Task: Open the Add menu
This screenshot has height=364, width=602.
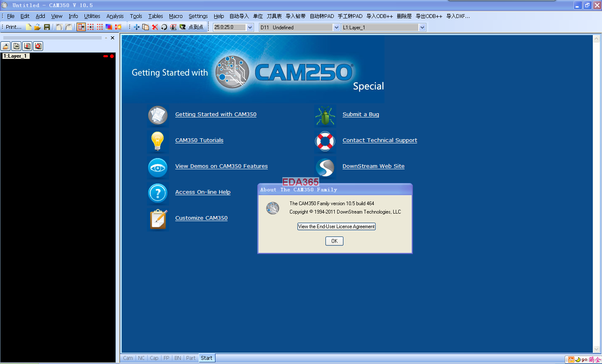Action: [40, 16]
